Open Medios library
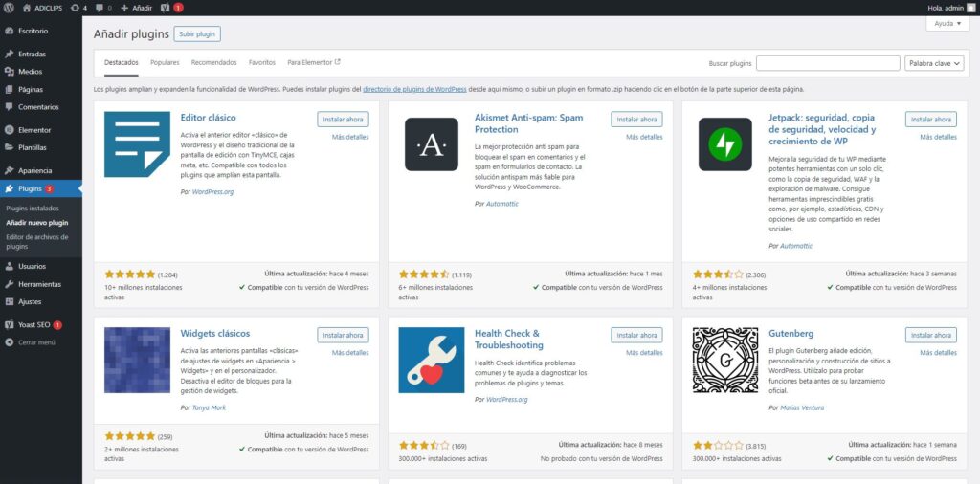 [x=30, y=72]
